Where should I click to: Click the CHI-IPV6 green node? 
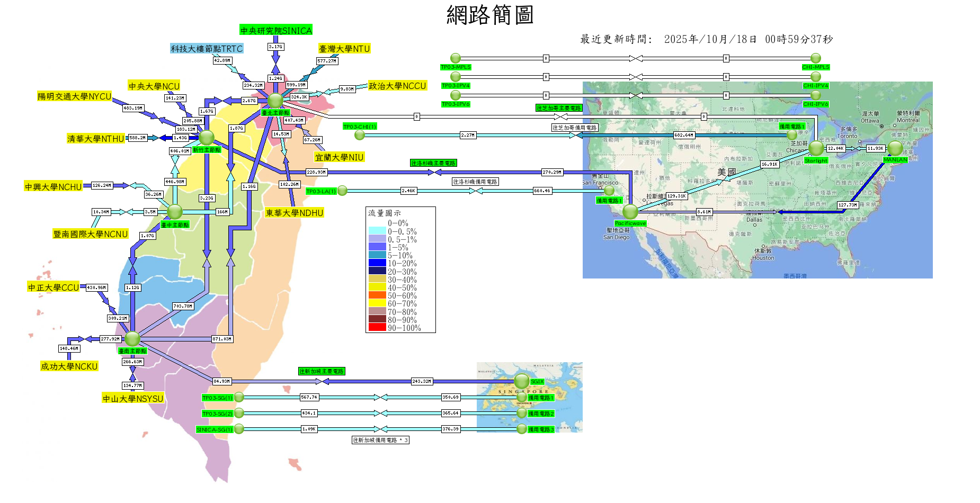tap(816, 95)
